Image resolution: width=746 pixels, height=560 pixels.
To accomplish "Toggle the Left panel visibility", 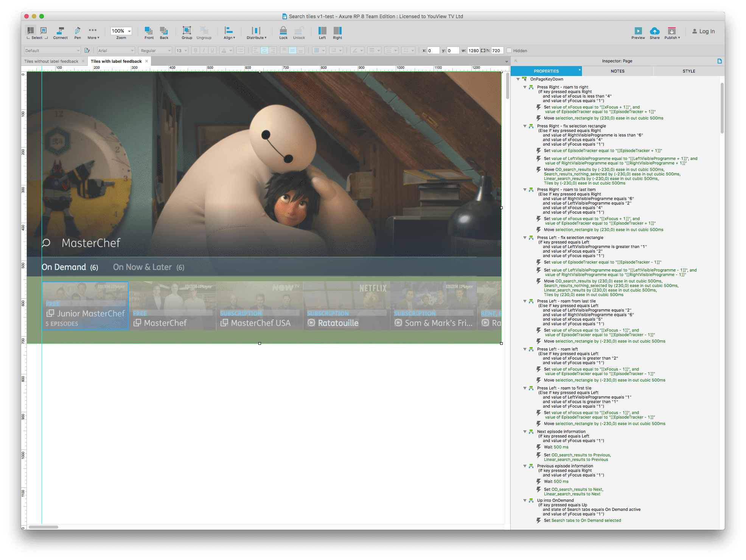I will [x=322, y=33].
